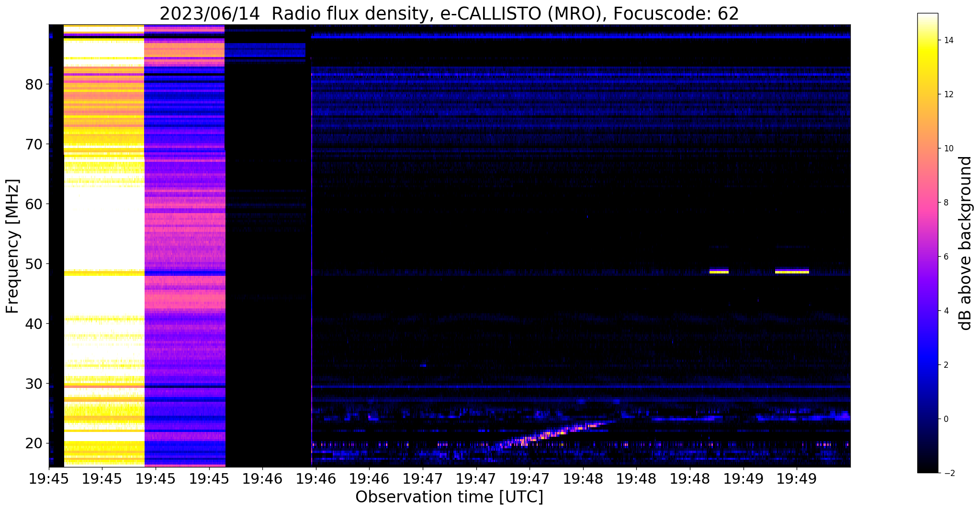Click the colorbar tick labeled 4

pos(946,311)
